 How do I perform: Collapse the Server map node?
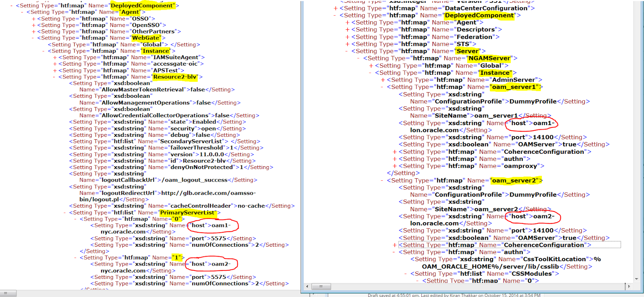click(x=347, y=51)
